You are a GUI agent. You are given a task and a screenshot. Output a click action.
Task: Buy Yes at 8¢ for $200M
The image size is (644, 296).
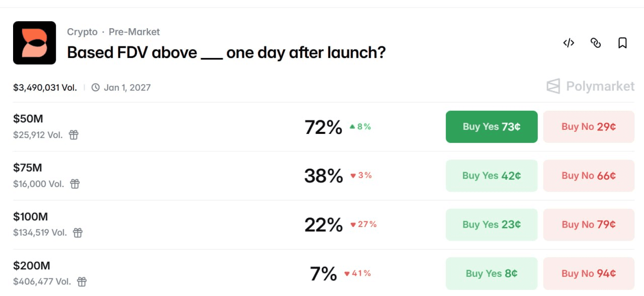point(492,273)
